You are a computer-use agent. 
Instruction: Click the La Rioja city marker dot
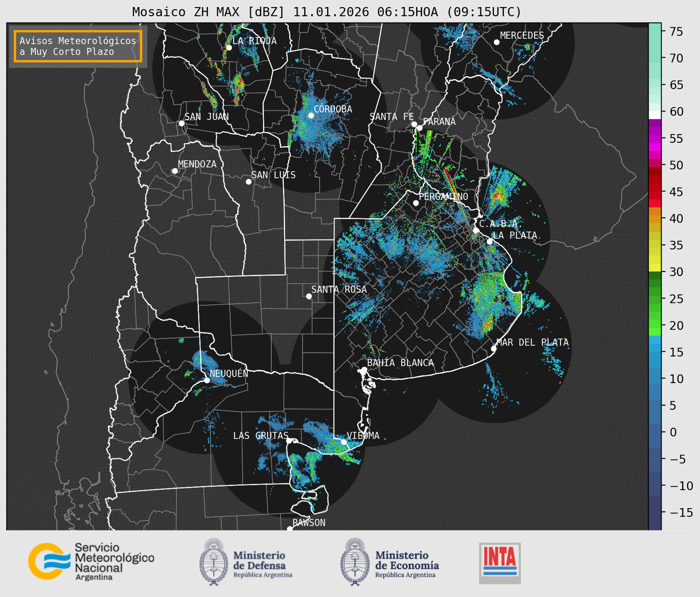(x=229, y=48)
